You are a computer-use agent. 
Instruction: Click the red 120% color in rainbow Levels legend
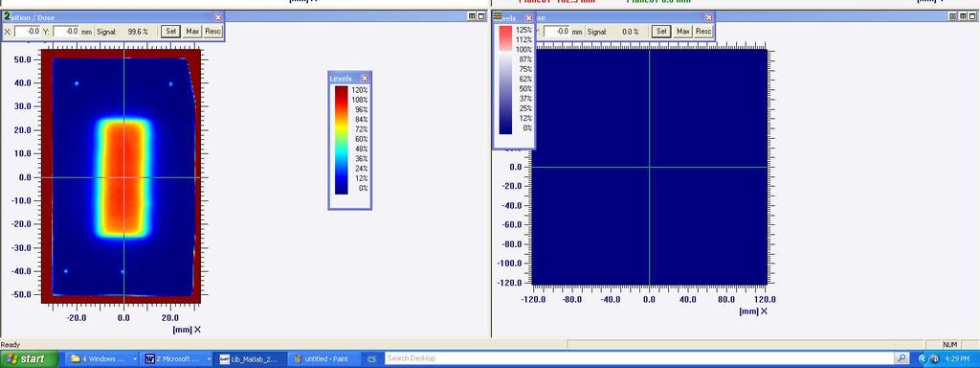(342, 91)
